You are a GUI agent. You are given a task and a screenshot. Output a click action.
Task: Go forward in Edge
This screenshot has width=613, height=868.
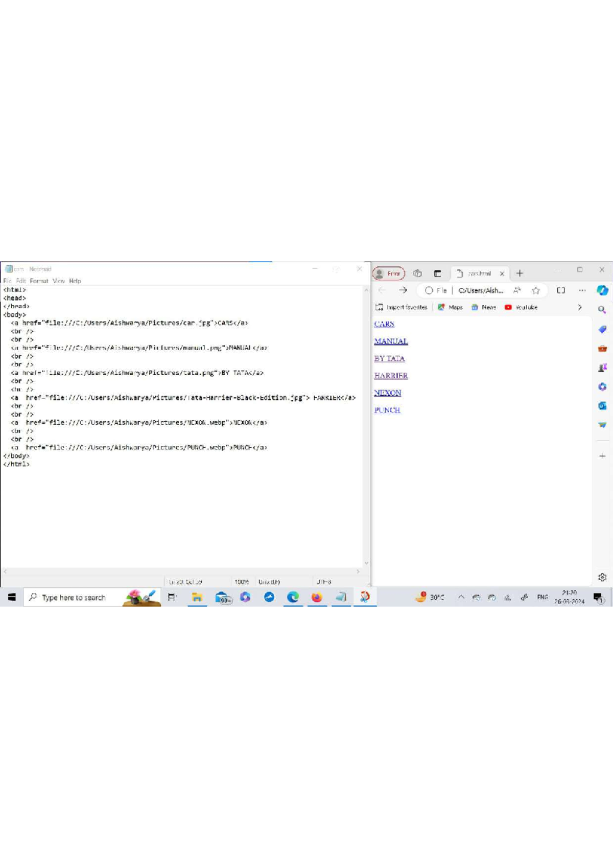(x=403, y=290)
